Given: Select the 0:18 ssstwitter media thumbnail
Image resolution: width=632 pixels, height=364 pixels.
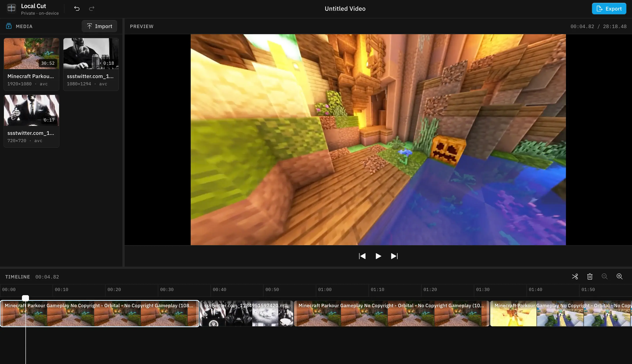Looking at the screenshot, I should [x=91, y=54].
